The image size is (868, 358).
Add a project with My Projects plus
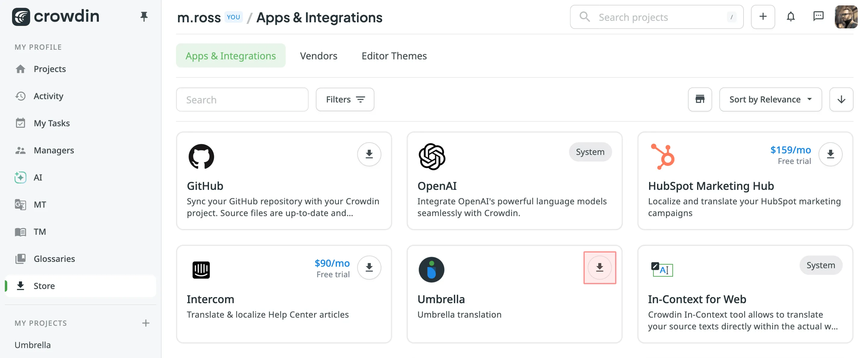146,323
